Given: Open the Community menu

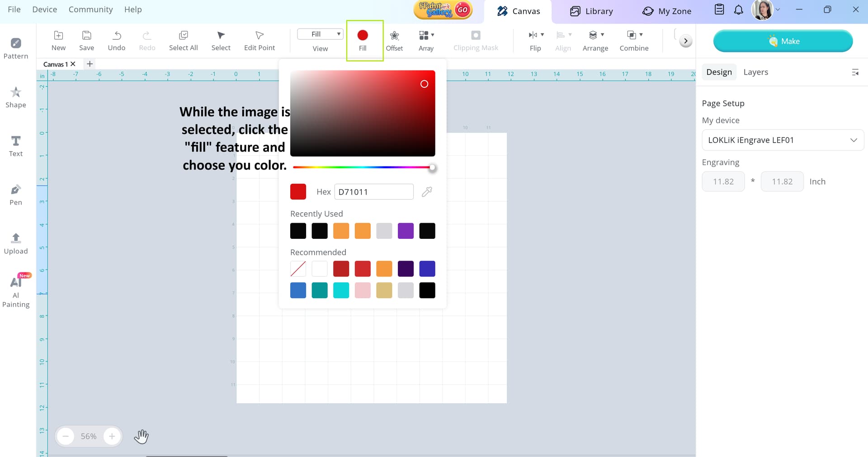Looking at the screenshot, I should (x=90, y=10).
